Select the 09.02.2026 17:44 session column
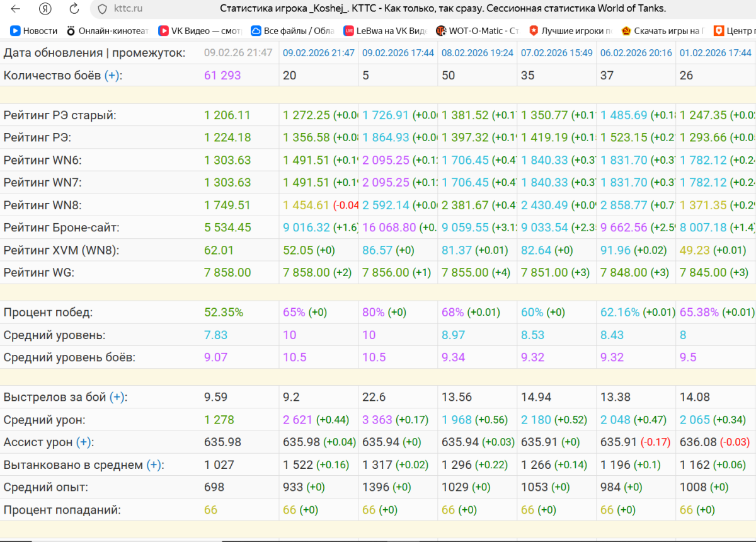Image resolution: width=756 pixels, height=542 pixels. point(398,54)
